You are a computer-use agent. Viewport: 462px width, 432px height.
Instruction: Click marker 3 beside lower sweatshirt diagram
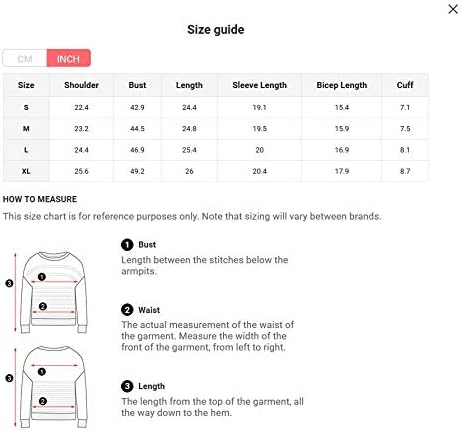(9, 378)
